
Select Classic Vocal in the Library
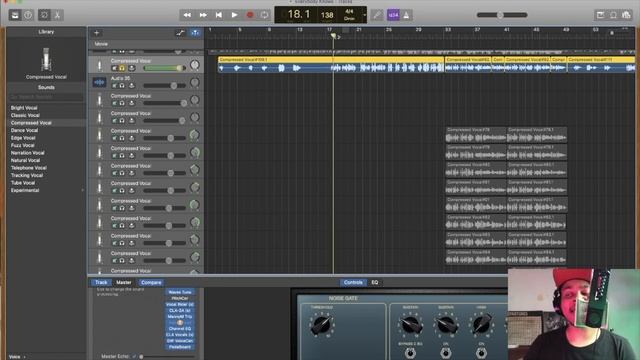pos(25,115)
